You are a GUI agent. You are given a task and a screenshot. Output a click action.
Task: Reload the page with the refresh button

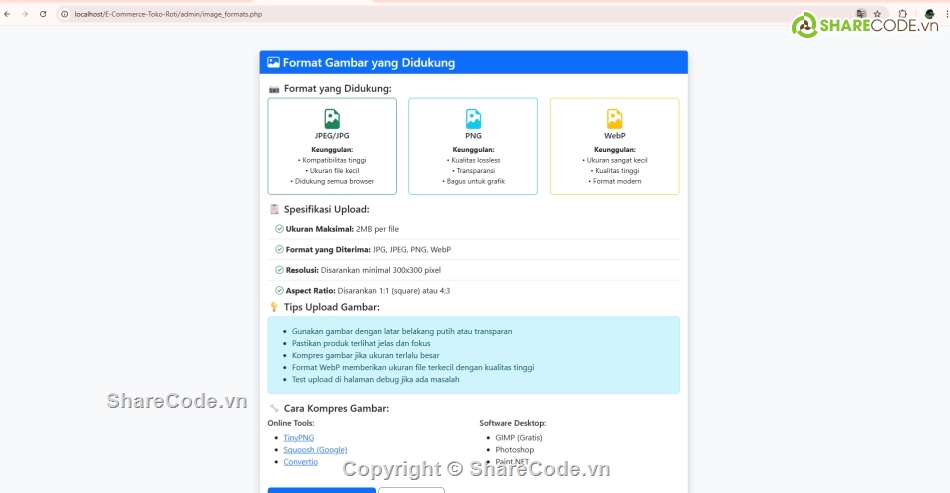(x=43, y=14)
